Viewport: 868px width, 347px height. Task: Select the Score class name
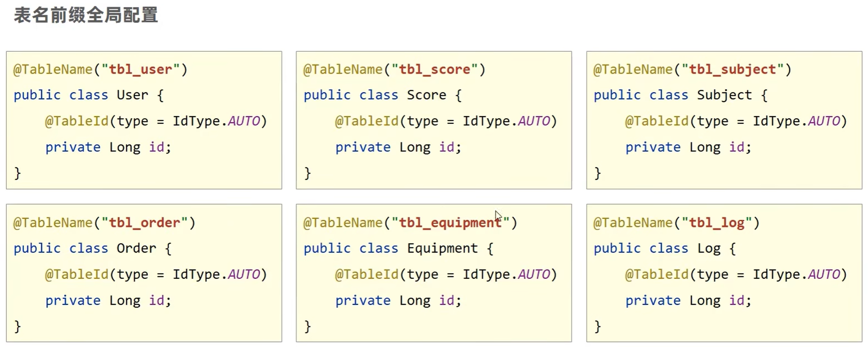[427, 95]
